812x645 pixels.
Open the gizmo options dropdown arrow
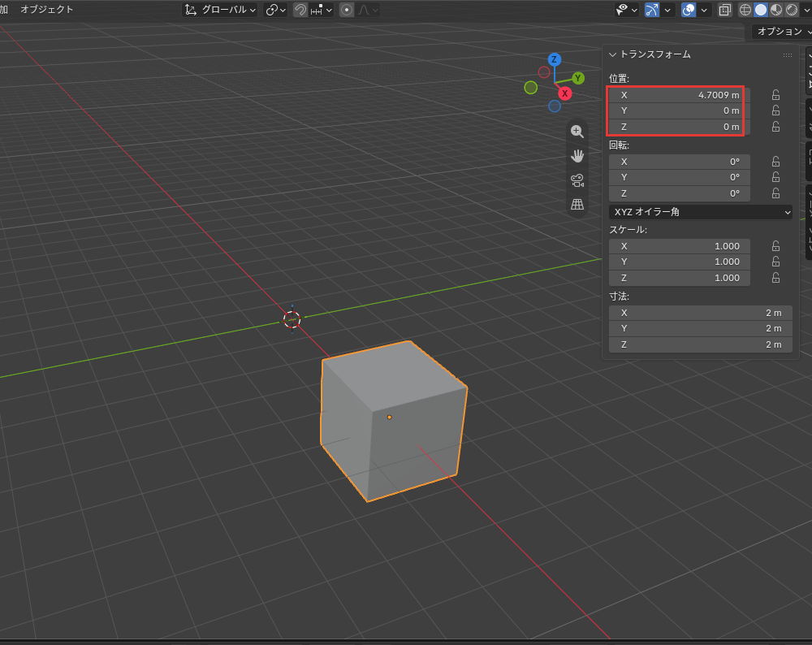pos(667,10)
